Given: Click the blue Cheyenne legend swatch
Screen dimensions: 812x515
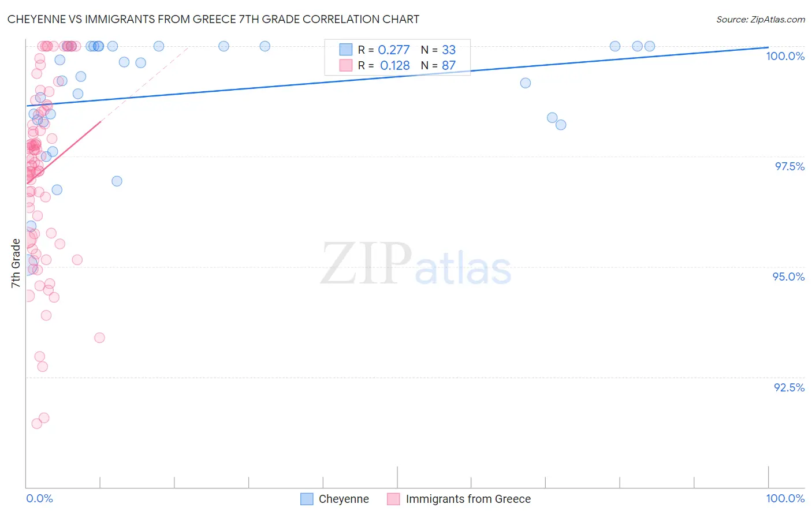Looking at the screenshot, I should click(307, 499).
